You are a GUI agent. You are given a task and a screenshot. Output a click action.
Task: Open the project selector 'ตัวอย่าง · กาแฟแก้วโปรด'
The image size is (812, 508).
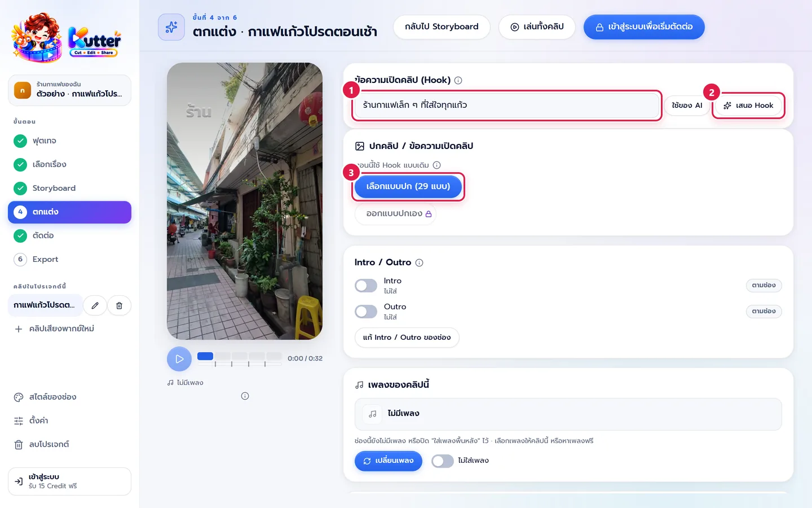click(69, 90)
